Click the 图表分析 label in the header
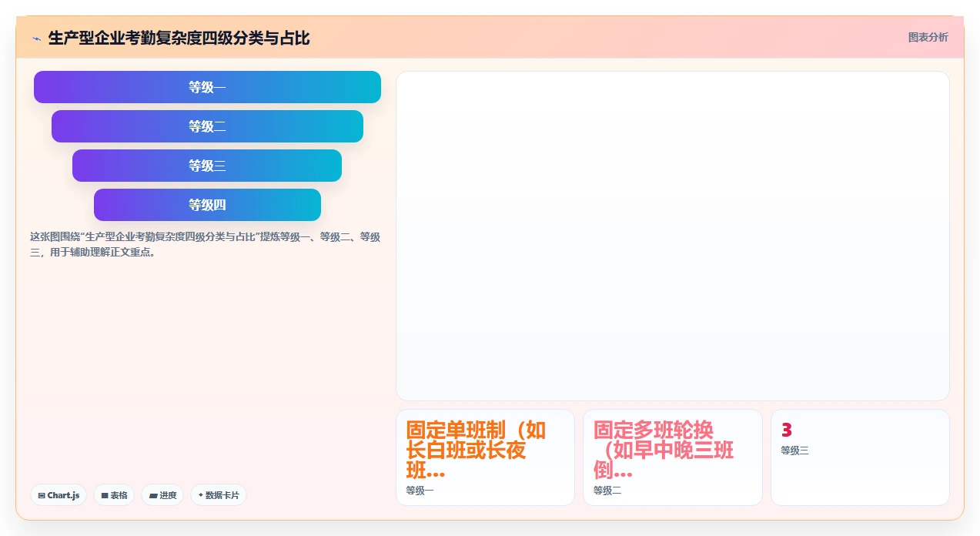 click(x=928, y=37)
